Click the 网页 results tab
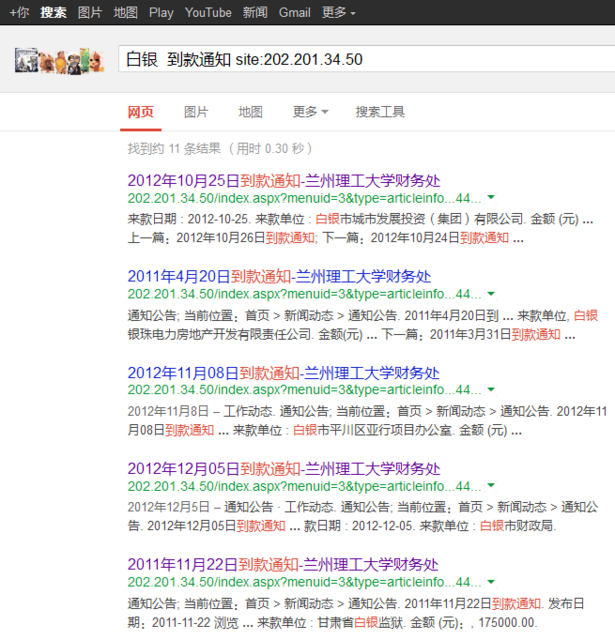The height and width of the screenshot is (640, 615). [141, 112]
